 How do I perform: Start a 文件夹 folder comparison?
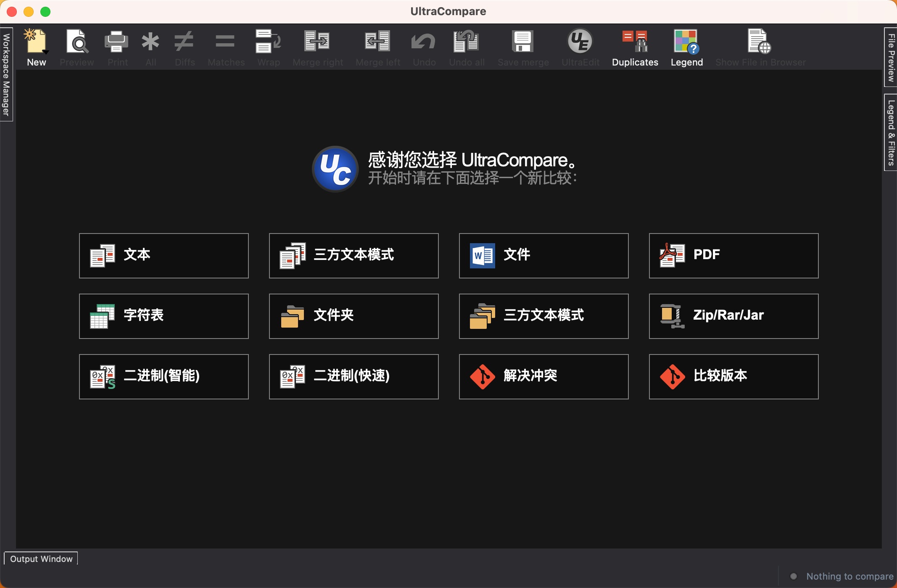click(354, 316)
